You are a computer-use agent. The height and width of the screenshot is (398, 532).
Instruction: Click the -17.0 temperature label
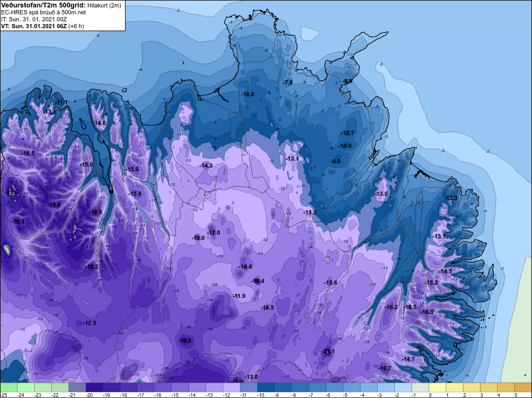click(213, 233)
